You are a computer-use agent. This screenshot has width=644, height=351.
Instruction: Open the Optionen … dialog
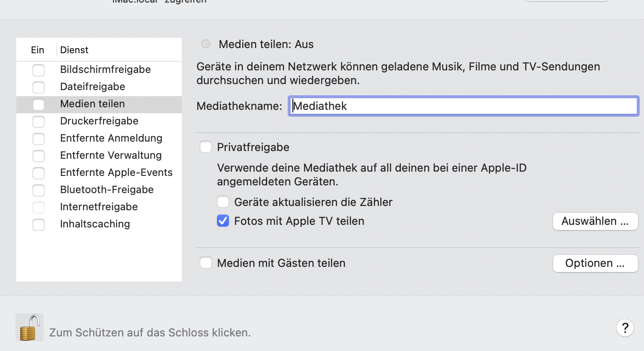point(595,263)
